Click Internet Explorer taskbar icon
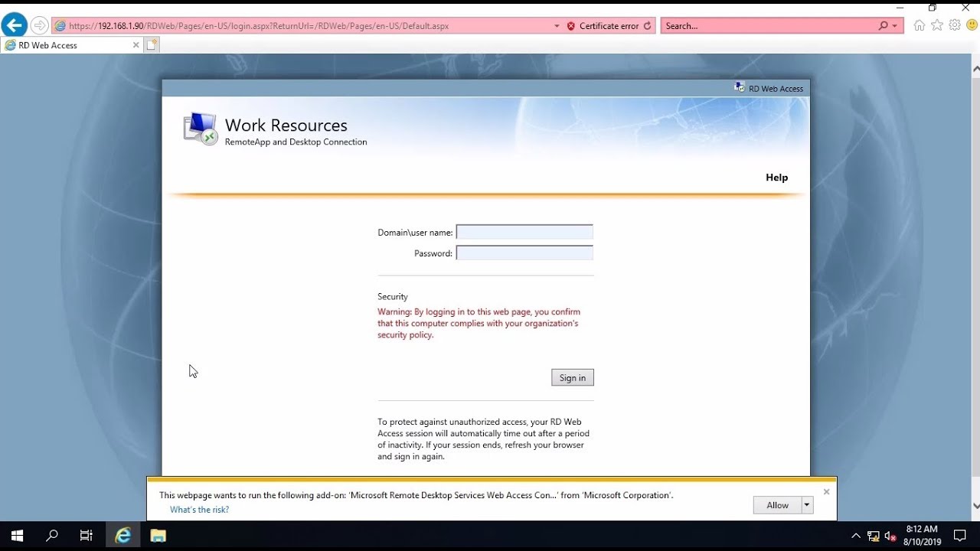This screenshot has height=551, width=980. click(122, 536)
